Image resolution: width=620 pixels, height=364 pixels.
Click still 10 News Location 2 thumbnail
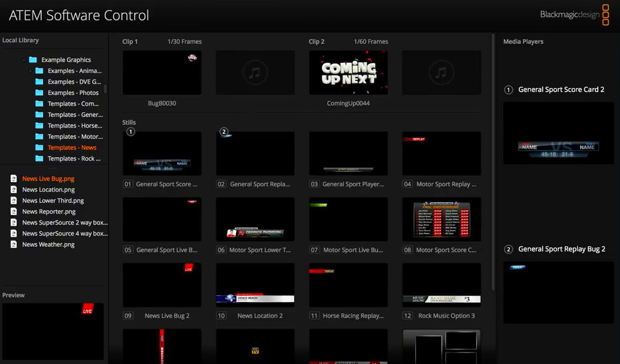point(255,285)
